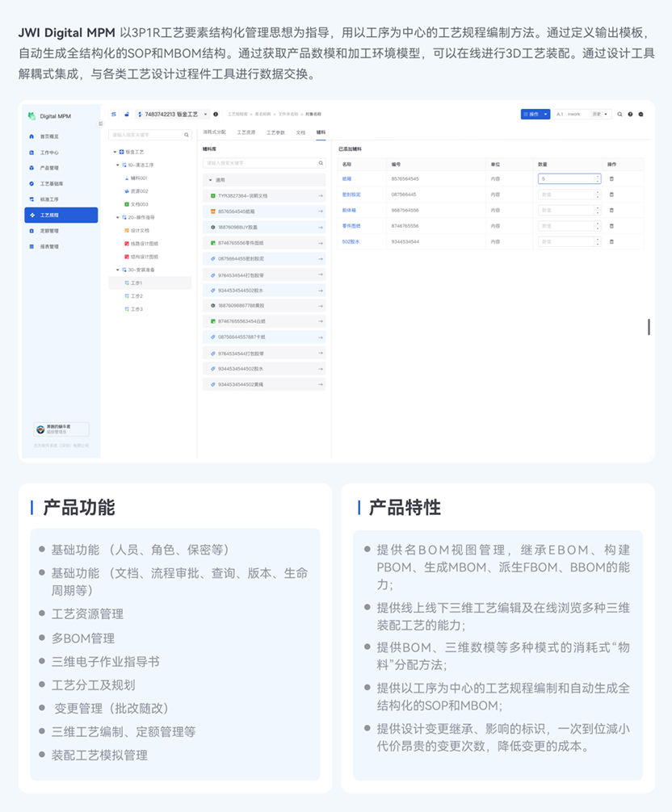Collapse the 20-操作指导 tree node

tap(118, 217)
